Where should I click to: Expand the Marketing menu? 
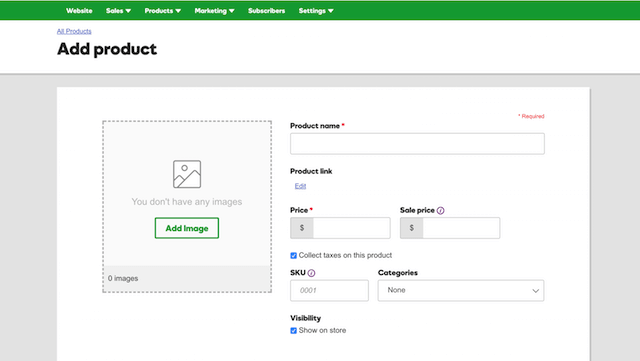pos(214,11)
